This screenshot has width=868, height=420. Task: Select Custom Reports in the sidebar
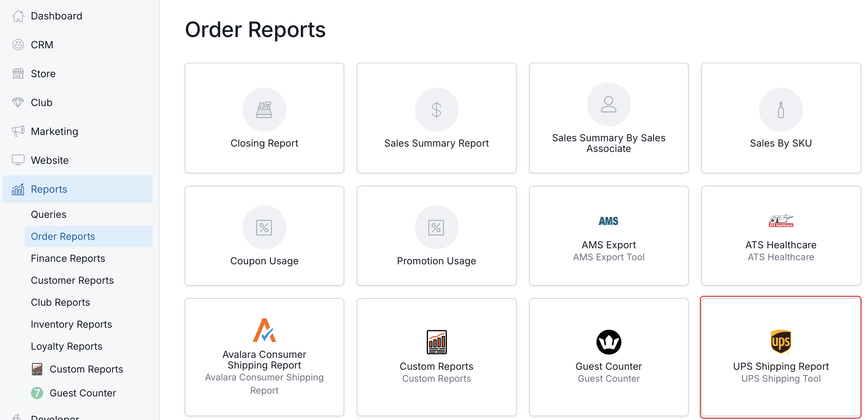coord(86,369)
